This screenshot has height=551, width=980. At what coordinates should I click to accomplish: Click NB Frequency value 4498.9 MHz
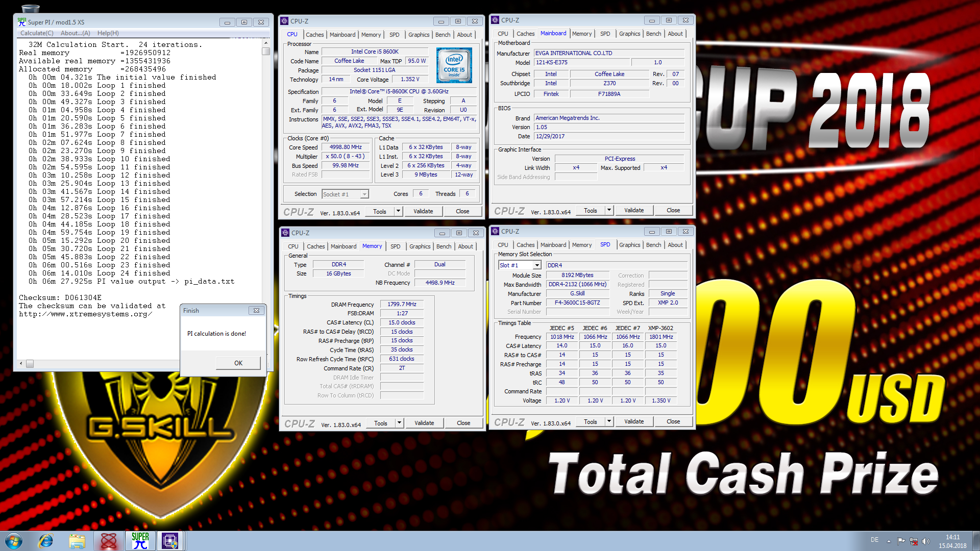[x=440, y=283]
